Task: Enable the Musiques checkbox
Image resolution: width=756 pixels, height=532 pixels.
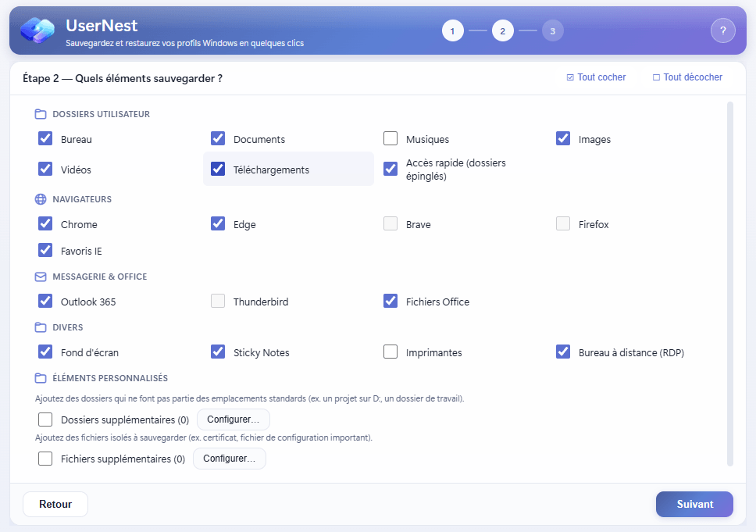Action: [x=390, y=138]
